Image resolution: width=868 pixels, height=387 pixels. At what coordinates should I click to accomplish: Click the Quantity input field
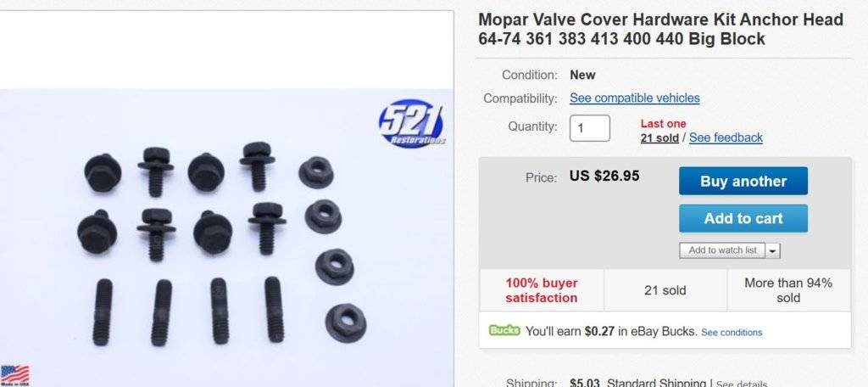click(590, 128)
